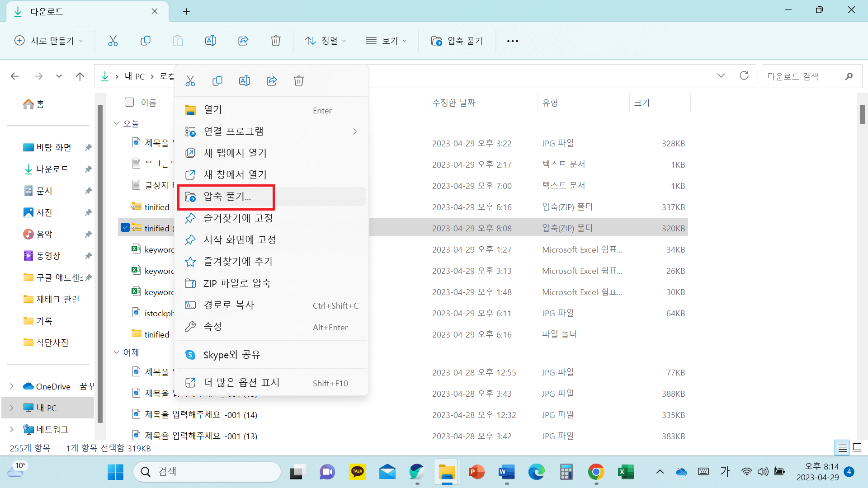Click the 새로 만들기 button
The image size is (868, 488).
point(49,41)
